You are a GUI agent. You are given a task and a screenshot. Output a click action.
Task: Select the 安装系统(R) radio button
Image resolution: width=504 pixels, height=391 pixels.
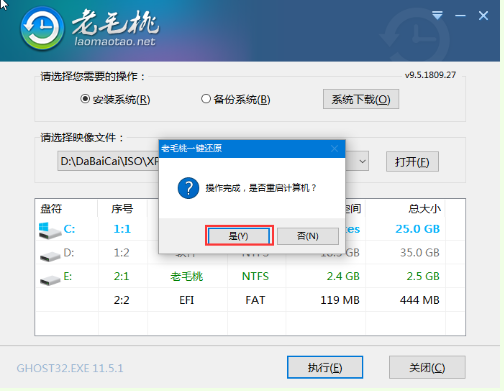pos(85,99)
